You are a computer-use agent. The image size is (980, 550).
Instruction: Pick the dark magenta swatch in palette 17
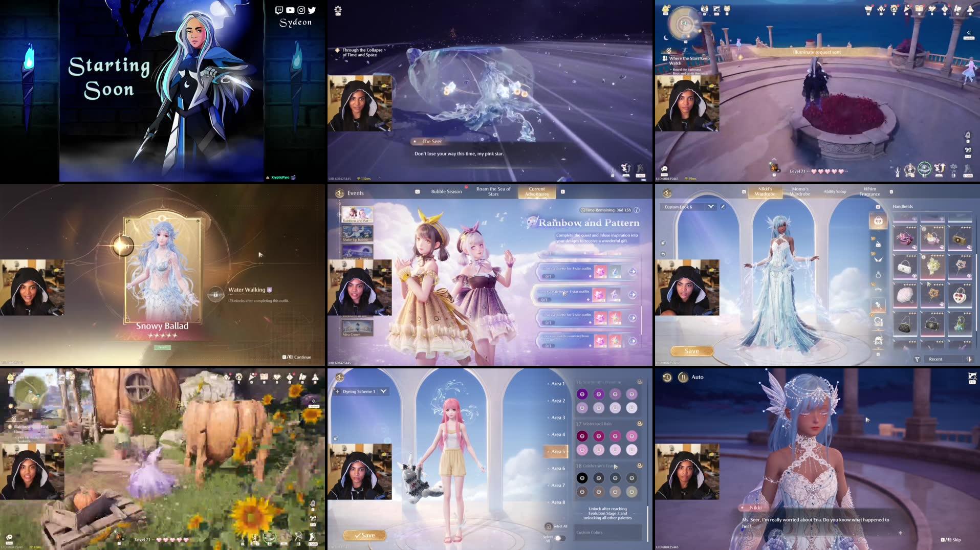tap(582, 436)
